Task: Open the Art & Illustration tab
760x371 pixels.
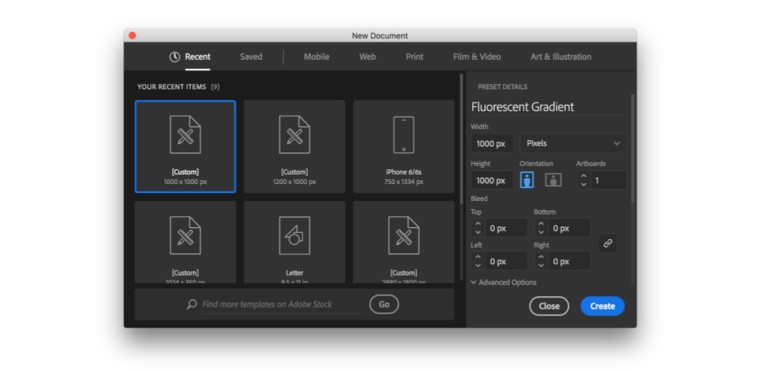Action: coord(561,57)
